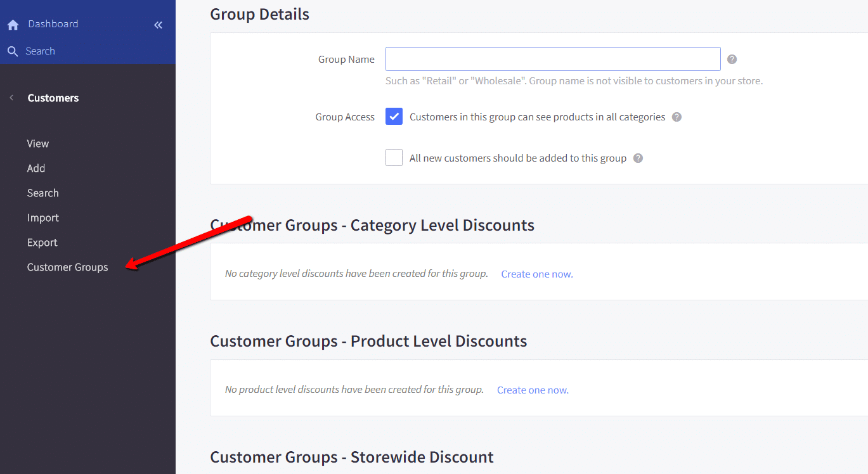Image resolution: width=868 pixels, height=474 pixels.
Task: Create a category level discount now
Action: coord(536,274)
